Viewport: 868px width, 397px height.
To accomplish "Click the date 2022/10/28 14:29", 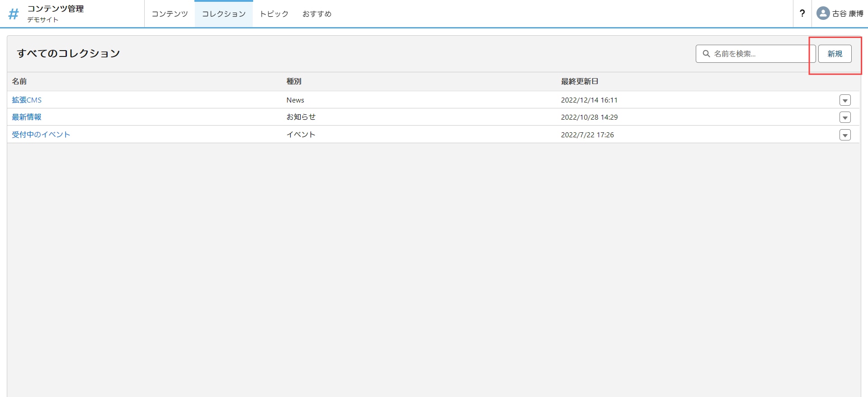I will click(x=589, y=117).
